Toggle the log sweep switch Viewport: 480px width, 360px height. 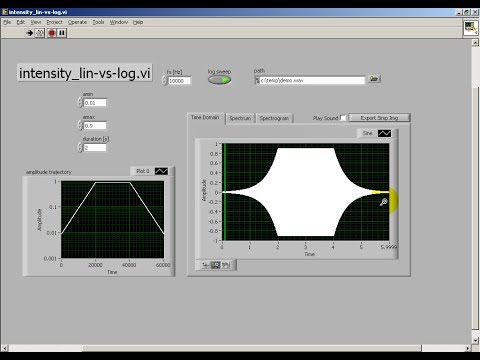pos(219,80)
